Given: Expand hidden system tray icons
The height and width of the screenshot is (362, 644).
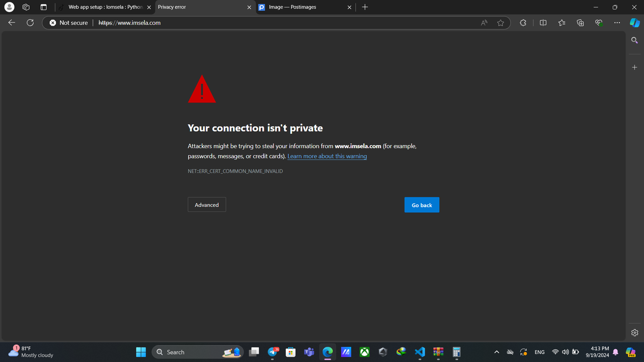Looking at the screenshot, I should (497, 352).
